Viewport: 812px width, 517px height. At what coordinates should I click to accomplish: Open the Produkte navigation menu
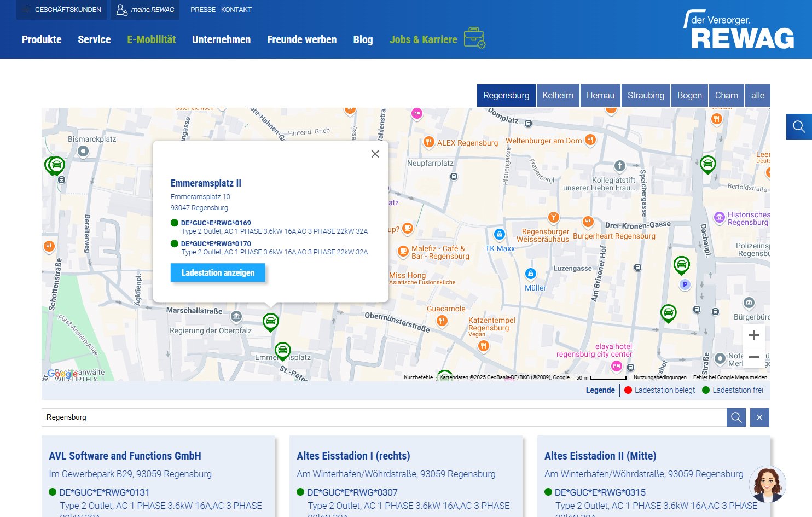42,39
